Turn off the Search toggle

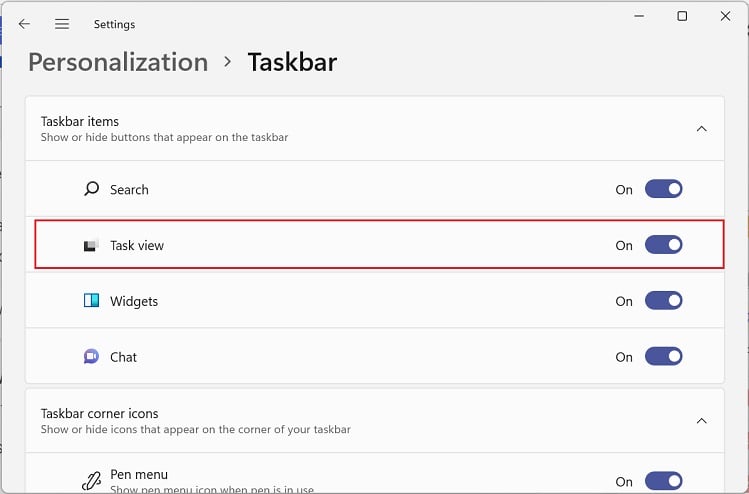664,189
